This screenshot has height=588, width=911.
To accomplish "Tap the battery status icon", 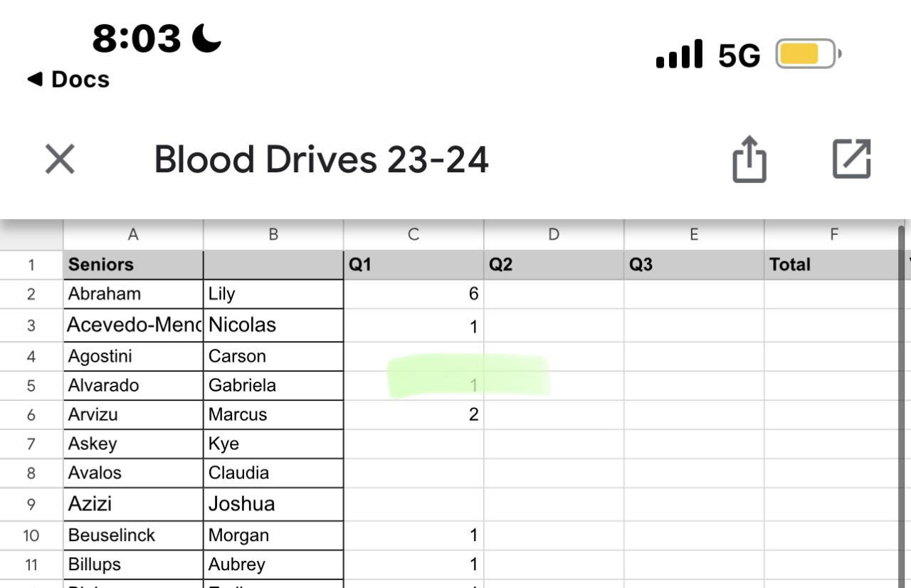I will [808, 55].
